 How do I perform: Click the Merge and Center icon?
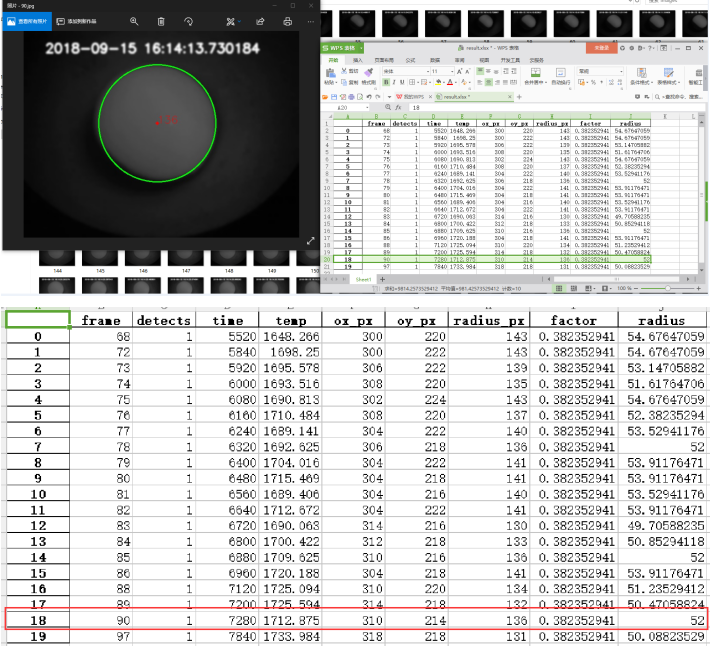click(536, 72)
